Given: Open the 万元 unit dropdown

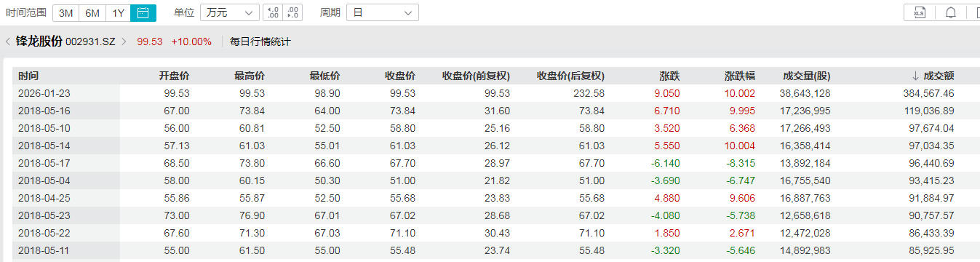Looking at the screenshot, I should 229,12.
